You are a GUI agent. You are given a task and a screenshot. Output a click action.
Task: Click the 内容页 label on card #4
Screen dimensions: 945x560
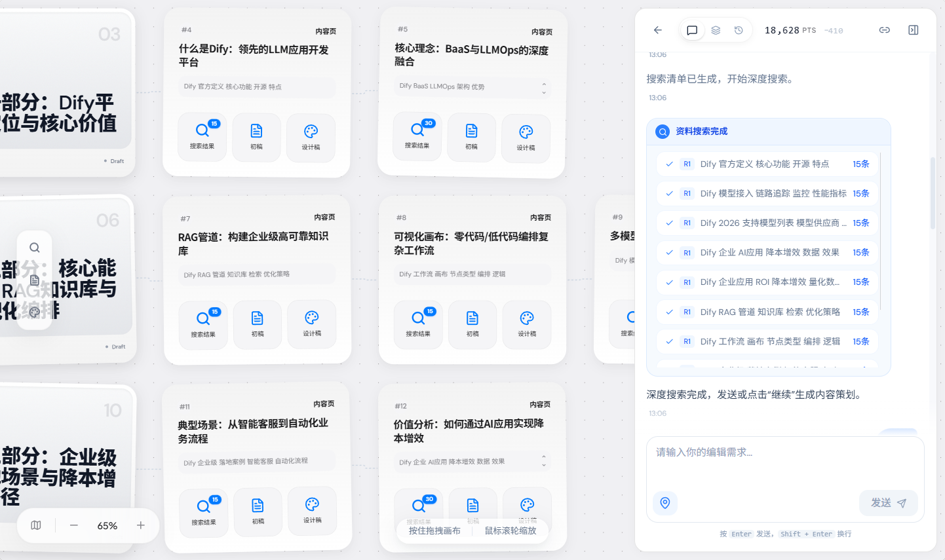[x=326, y=31]
